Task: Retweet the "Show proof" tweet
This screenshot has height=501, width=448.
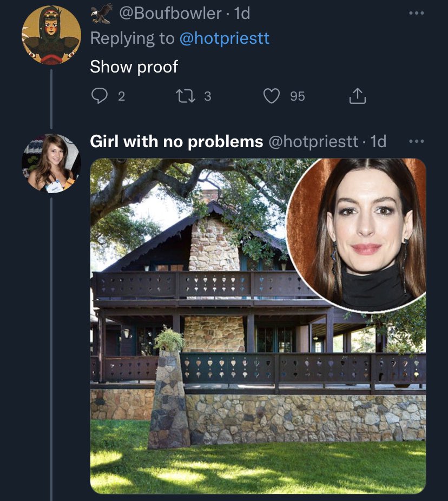Action: 183,96
